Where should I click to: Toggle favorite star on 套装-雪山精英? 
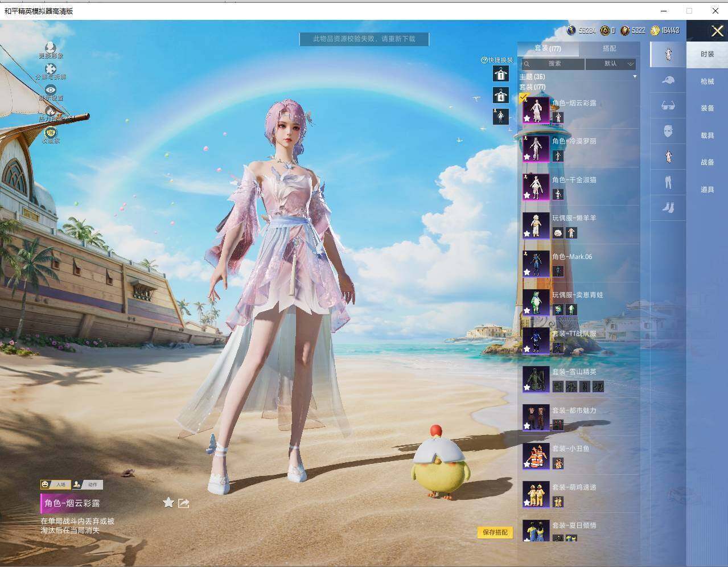coord(527,388)
